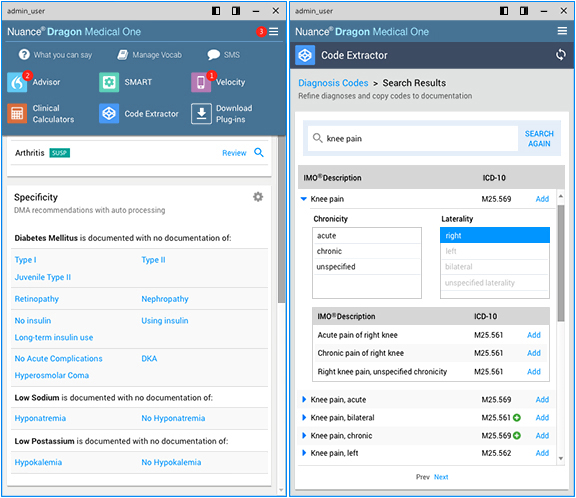Open hamburger menu in left Dragon window

pyautogui.click(x=273, y=32)
